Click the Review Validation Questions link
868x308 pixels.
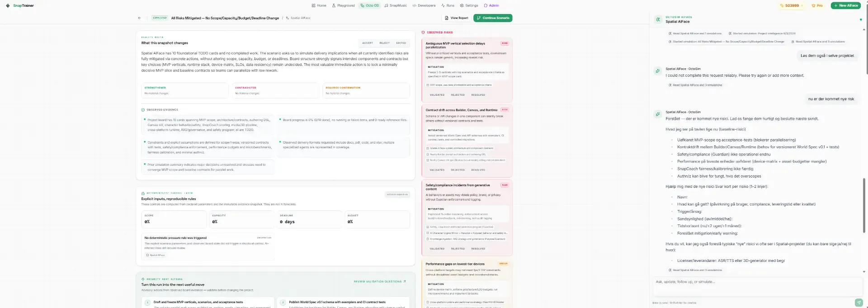point(380,281)
